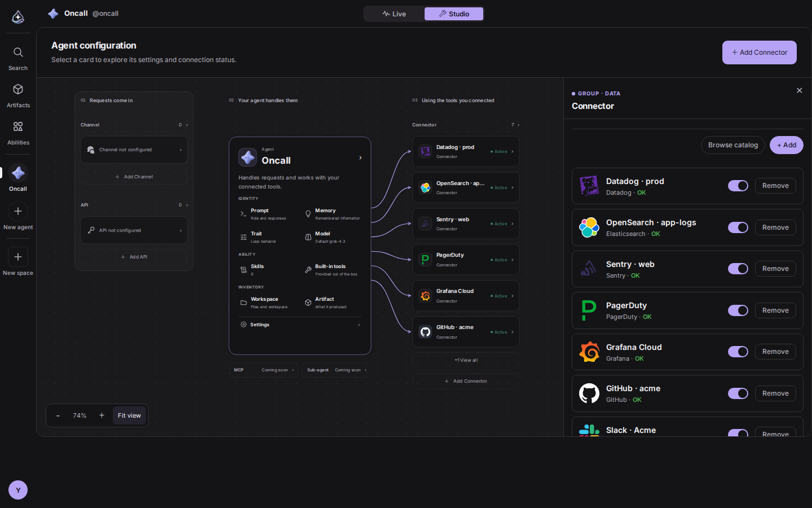Viewport: 812px width, 508px height.
Task: Open Search in the left sidebar
Action: tap(18, 59)
